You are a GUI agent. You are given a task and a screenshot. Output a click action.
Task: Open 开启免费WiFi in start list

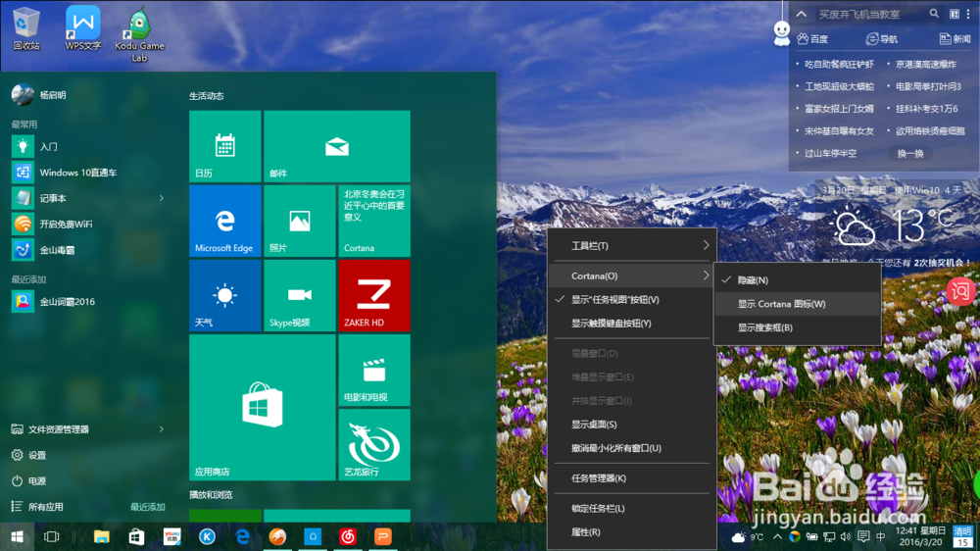87,224
